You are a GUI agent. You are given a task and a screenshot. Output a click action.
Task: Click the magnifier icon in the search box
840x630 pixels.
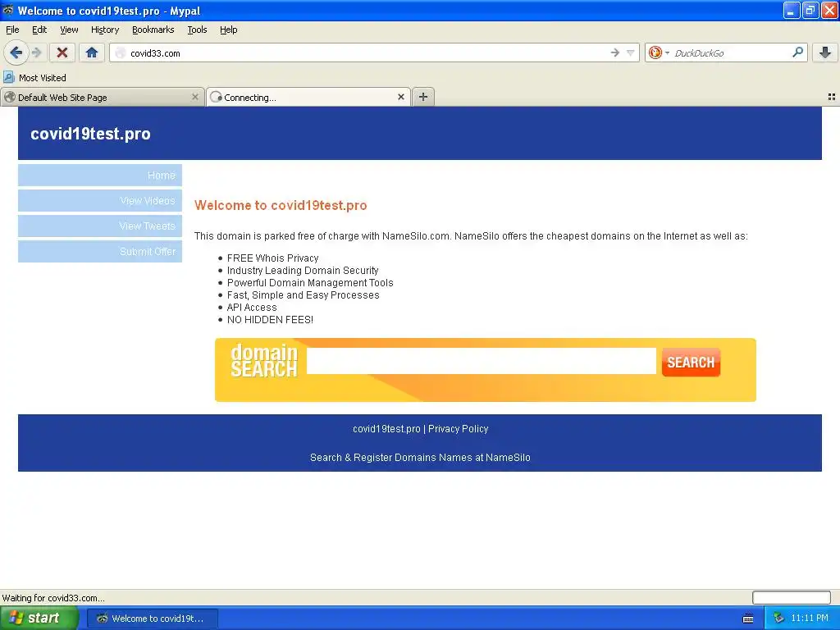pos(797,52)
